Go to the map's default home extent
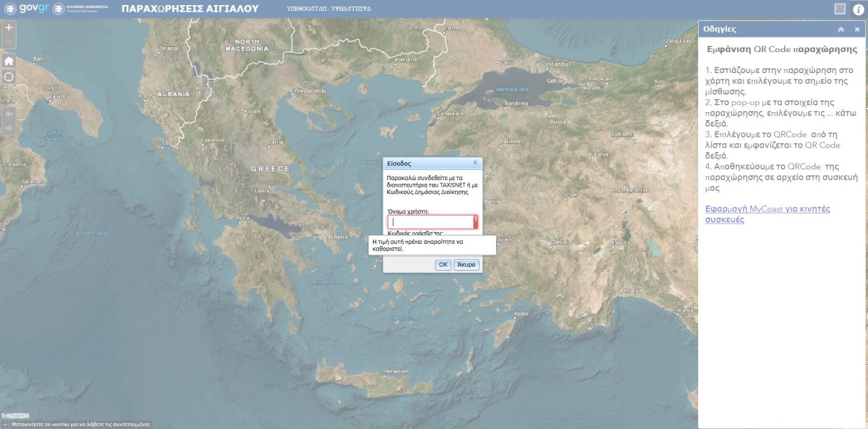Image resolution: width=868 pixels, height=429 pixels. tap(9, 61)
